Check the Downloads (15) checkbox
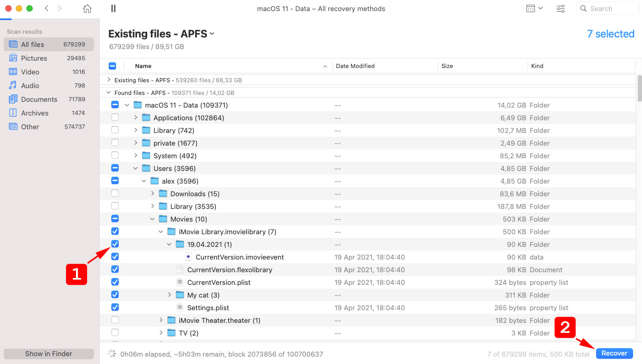The image size is (642, 364). 115,194
